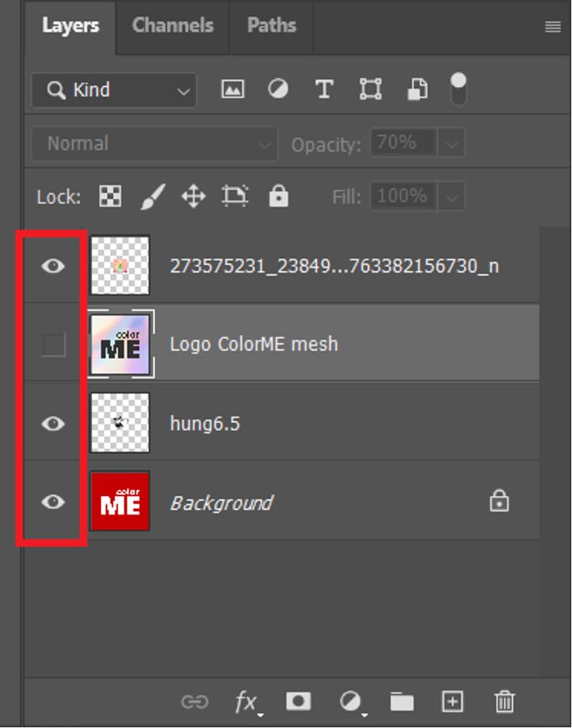Select the Background layer thumbnail

pyautogui.click(x=121, y=502)
